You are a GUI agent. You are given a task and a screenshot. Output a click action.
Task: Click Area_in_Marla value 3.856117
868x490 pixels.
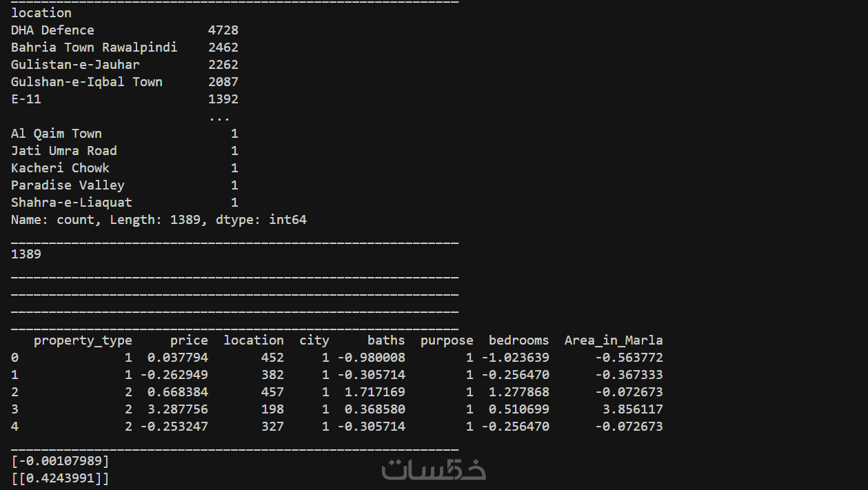click(633, 409)
